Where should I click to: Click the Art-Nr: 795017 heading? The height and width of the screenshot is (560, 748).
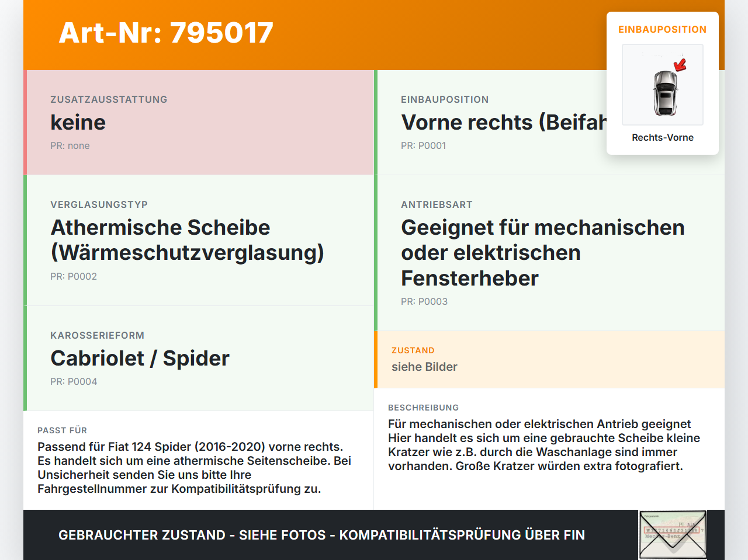[x=166, y=33]
